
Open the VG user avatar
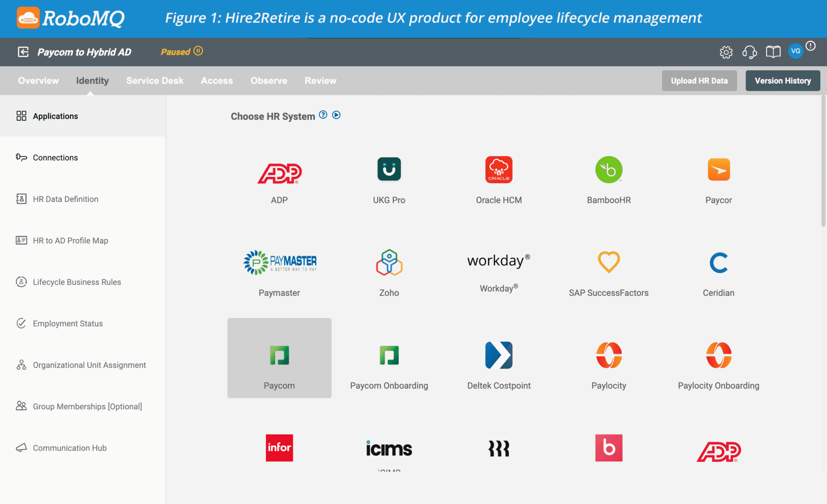[x=795, y=51]
